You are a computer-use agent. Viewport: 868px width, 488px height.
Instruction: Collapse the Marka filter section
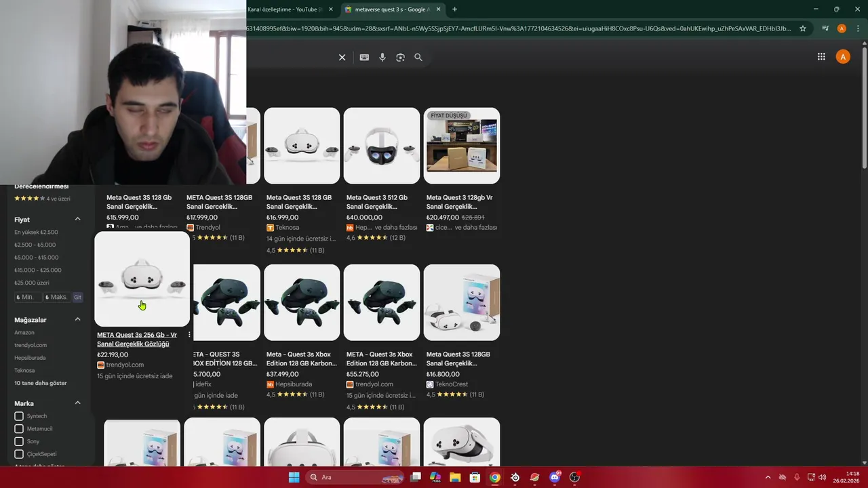tap(77, 403)
